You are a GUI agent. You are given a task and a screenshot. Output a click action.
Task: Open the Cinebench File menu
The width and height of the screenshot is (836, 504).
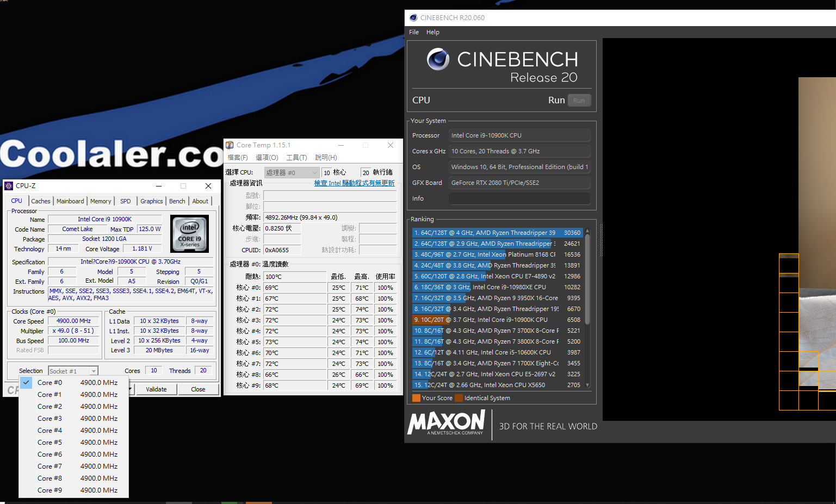414,32
